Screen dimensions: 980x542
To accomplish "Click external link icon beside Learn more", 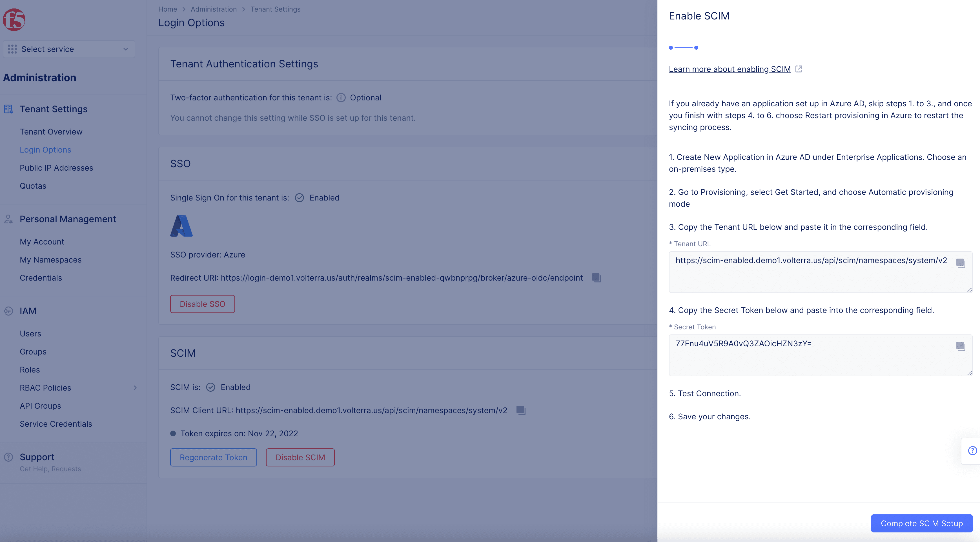I will pos(799,69).
